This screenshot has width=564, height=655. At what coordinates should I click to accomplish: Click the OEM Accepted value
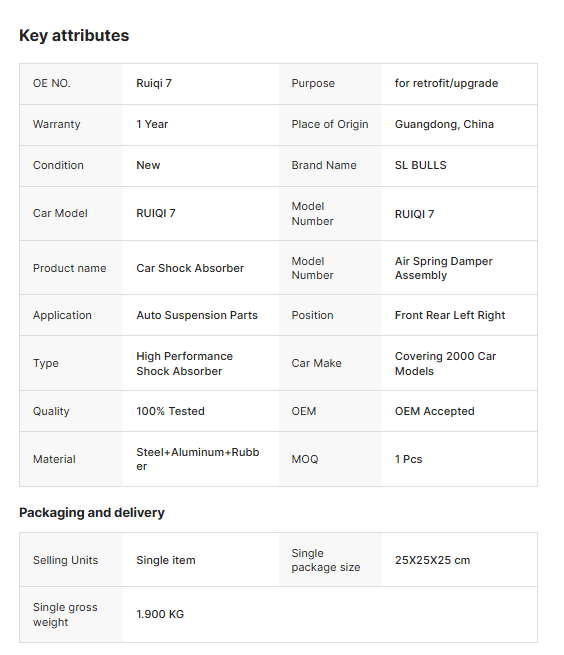tap(434, 411)
